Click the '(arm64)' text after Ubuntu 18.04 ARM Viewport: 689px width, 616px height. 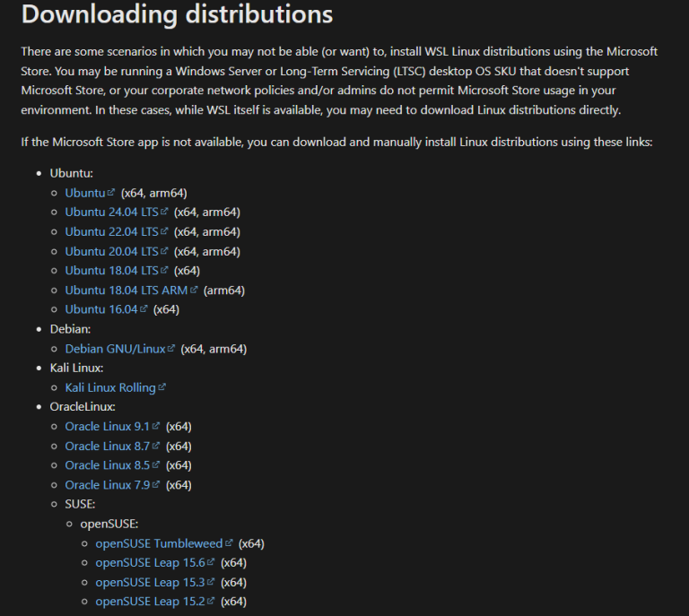224,291
